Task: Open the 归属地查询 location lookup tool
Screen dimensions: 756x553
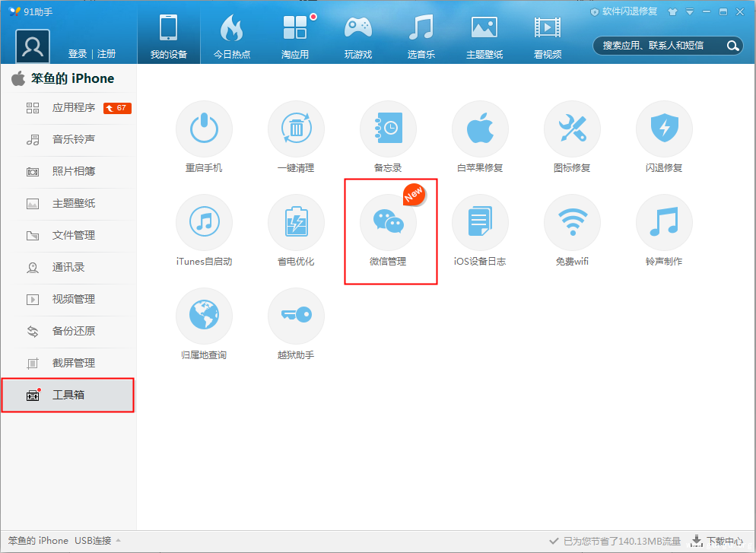Action: pyautogui.click(x=204, y=316)
